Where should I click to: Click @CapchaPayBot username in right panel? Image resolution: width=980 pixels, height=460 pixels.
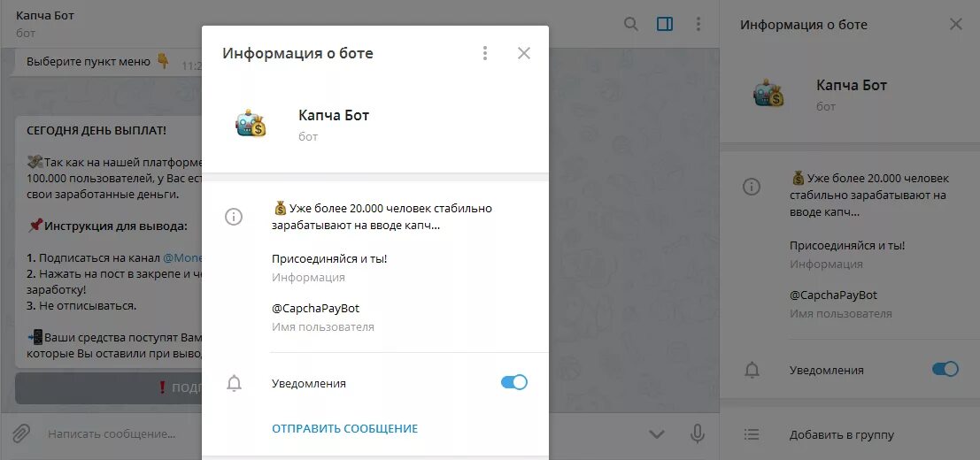(x=833, y=295)
